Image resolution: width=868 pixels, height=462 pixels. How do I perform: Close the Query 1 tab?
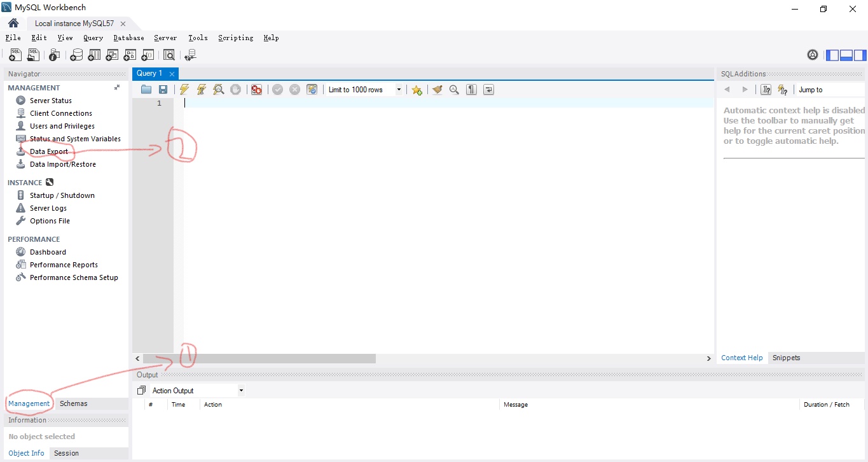point(172,74)
